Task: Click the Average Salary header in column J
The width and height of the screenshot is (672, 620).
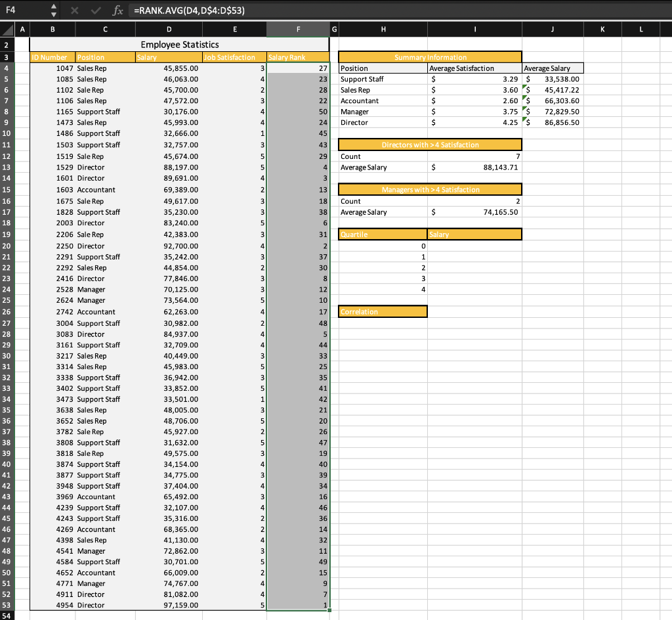Action: [553, 68]
